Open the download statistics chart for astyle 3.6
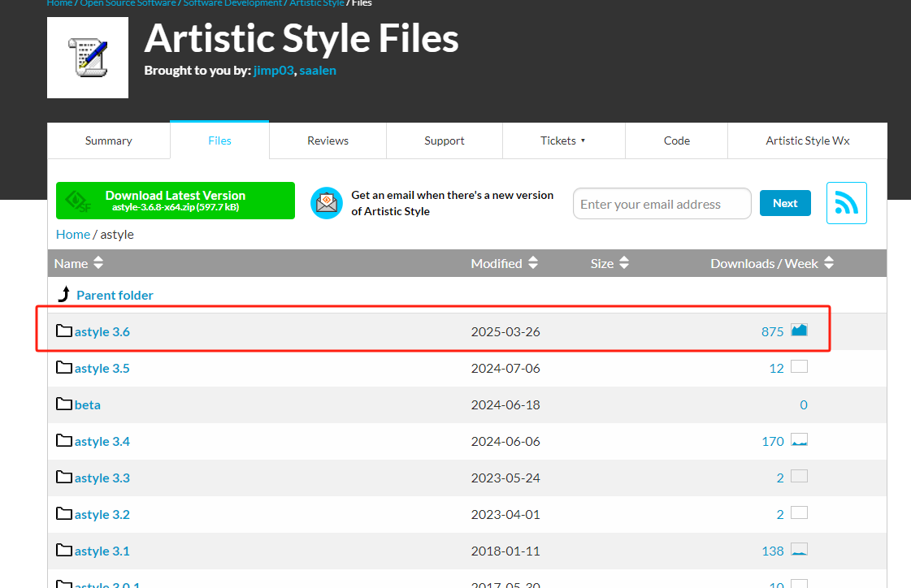The image size is (911, 588). coord(799,330)
